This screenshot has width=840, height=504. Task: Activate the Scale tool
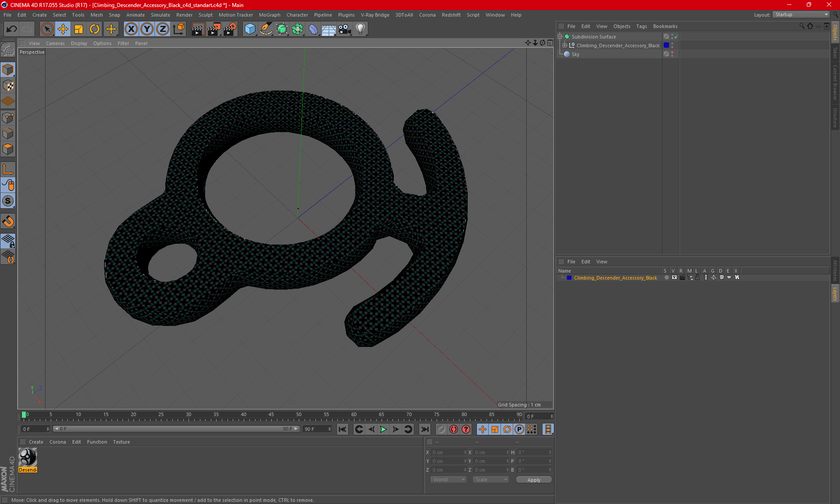tap(79, 29)
